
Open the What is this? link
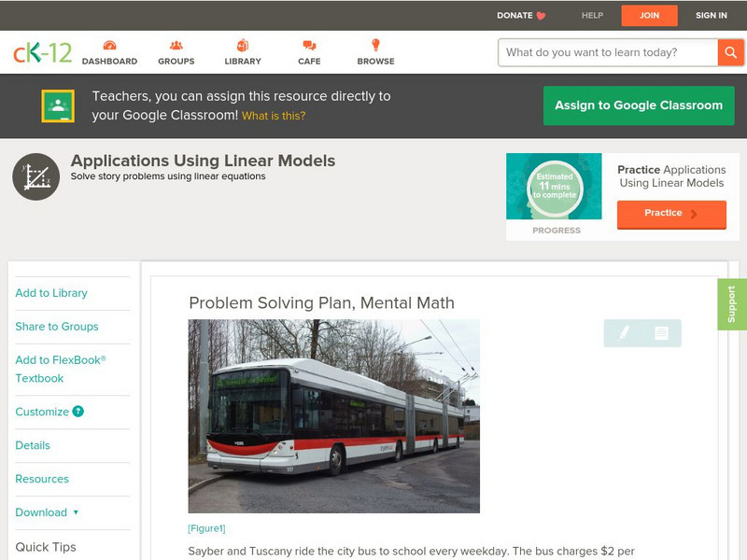tap(274, 116)
